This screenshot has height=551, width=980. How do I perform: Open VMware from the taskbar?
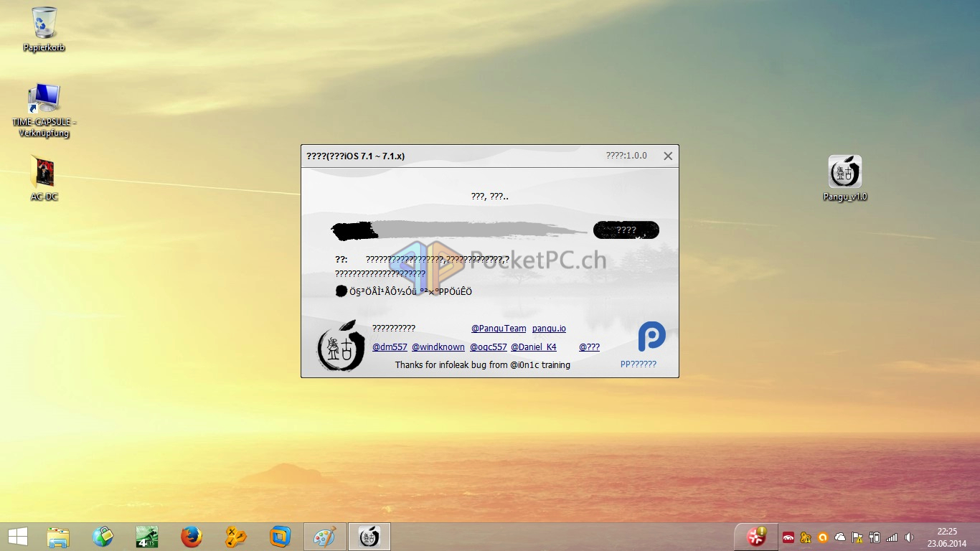pos(281,537)
